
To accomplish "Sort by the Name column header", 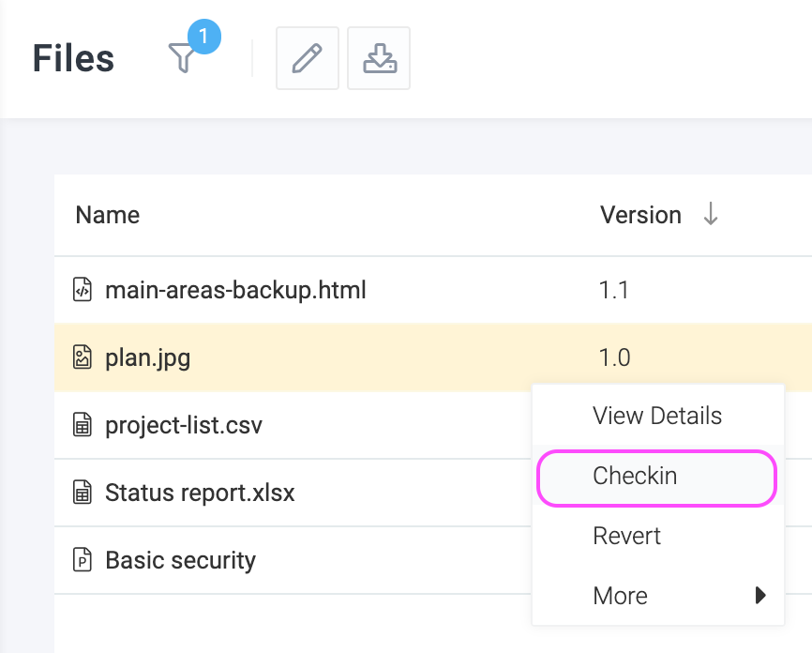I will point(107,215).
